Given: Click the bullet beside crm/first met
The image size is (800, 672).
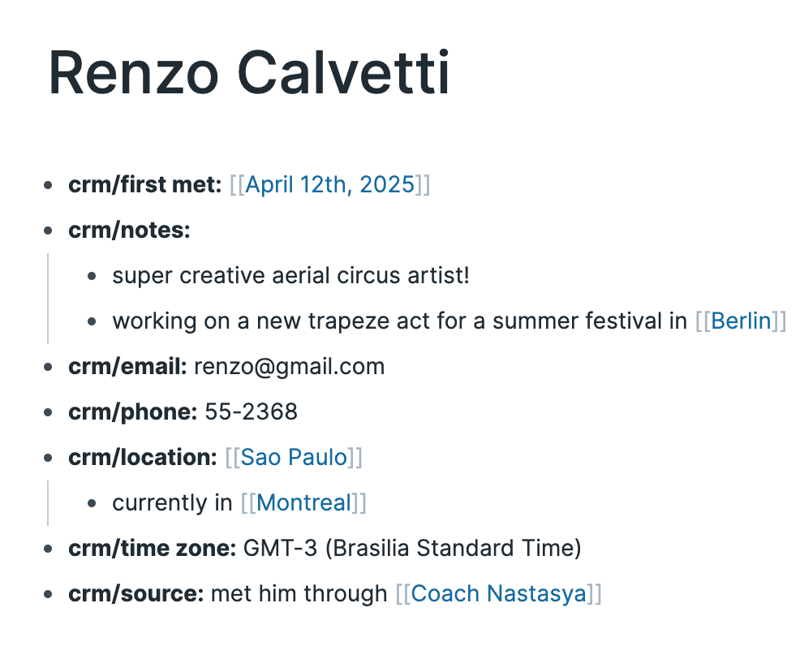Looking at the screenshot, I should pyautogui.click(x=48, y=185).
